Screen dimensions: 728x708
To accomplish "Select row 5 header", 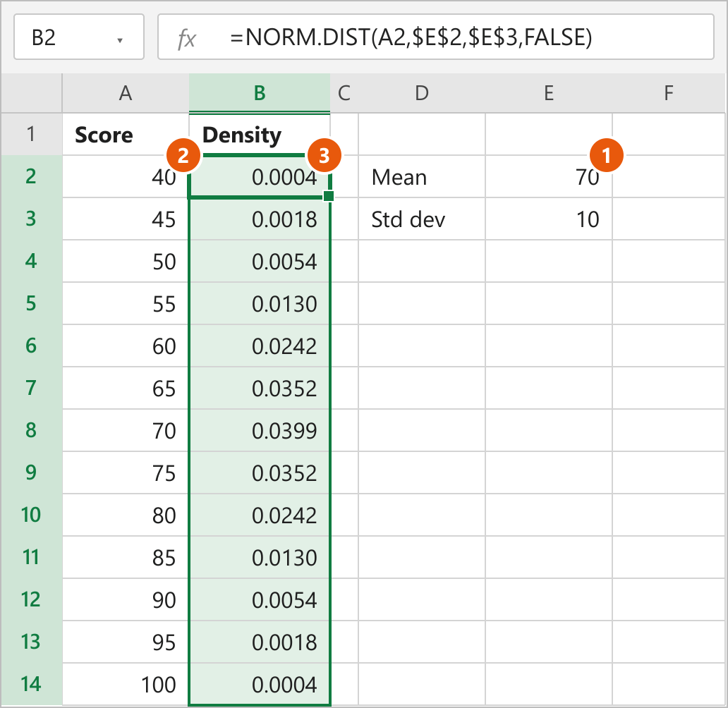I will pos(31,303).
